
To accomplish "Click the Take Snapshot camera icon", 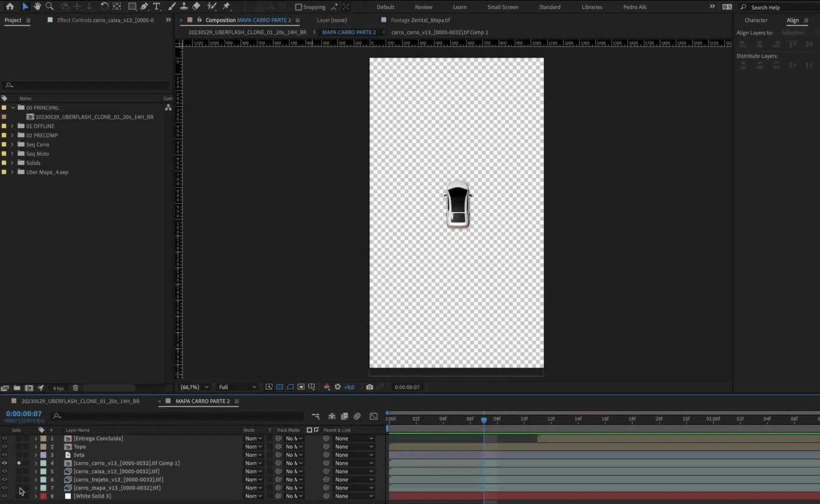I will 369,387.
